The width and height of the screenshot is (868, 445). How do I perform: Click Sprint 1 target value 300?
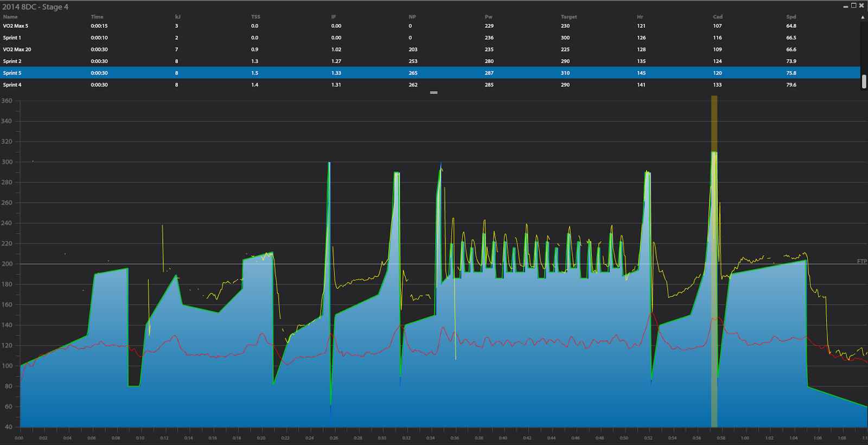coord(565,38)
